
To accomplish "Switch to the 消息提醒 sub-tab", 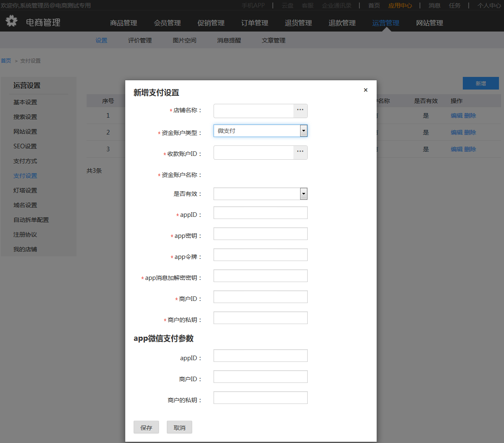I will coord(229,40).
